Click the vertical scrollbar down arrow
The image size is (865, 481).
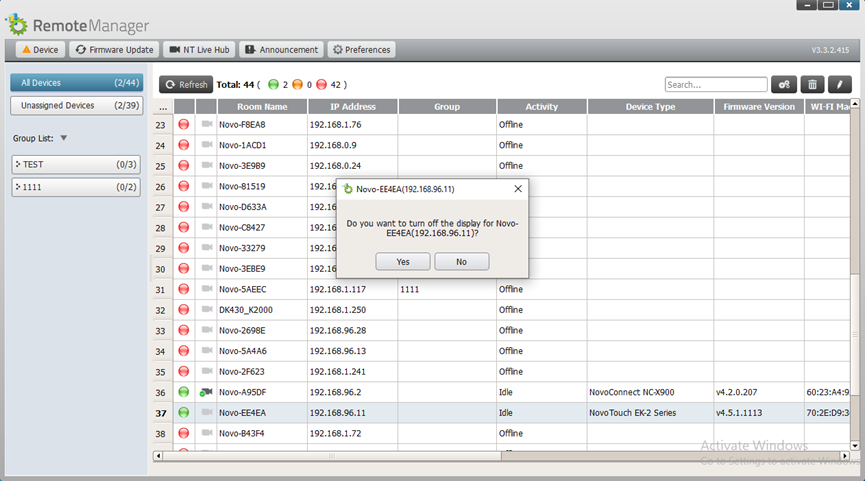point(855,446)
